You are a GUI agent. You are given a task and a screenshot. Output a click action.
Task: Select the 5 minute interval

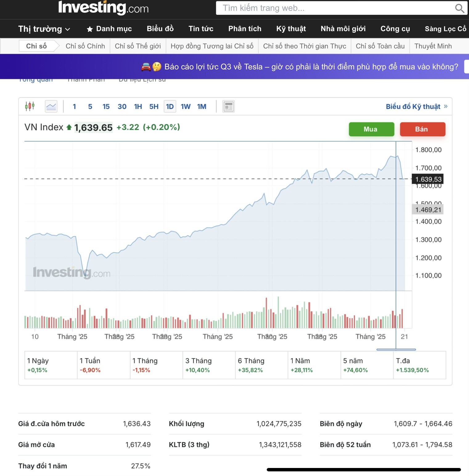tap(90, 107)
